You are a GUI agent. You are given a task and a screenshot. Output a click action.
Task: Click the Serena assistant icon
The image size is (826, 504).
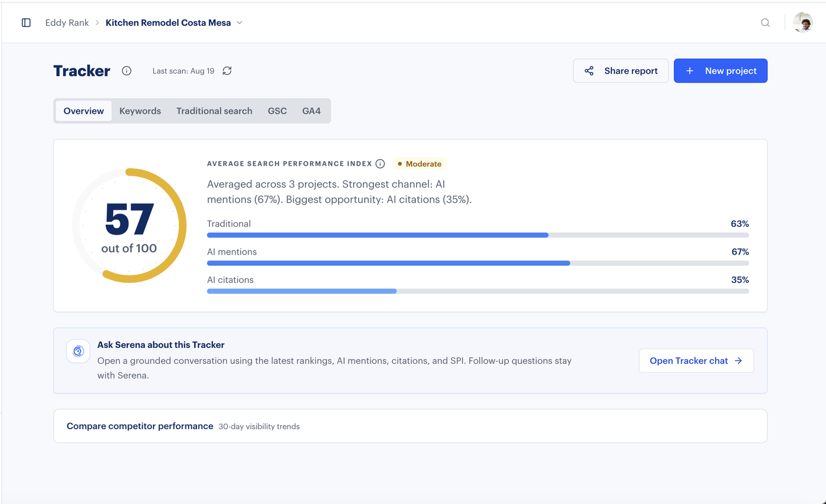coord(78,351)
